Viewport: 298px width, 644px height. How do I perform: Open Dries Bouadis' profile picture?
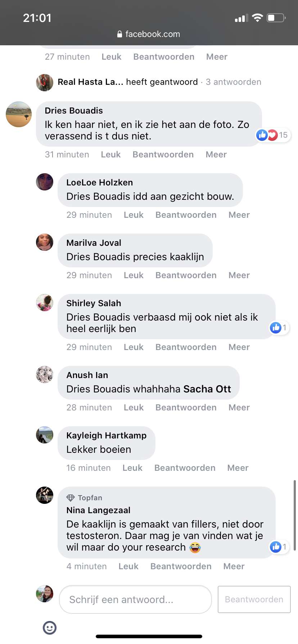tap(19, 114)
